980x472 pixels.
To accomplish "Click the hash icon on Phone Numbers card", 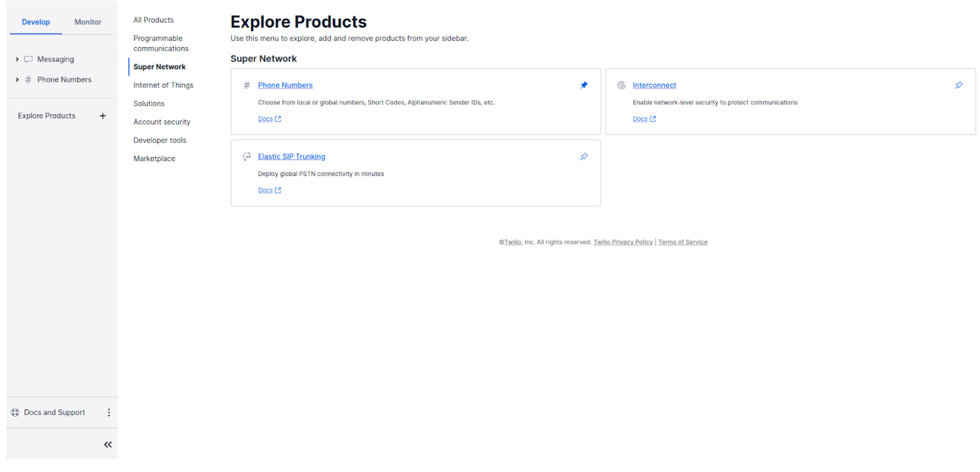I will pyautogui.click(x=247, y=85).
